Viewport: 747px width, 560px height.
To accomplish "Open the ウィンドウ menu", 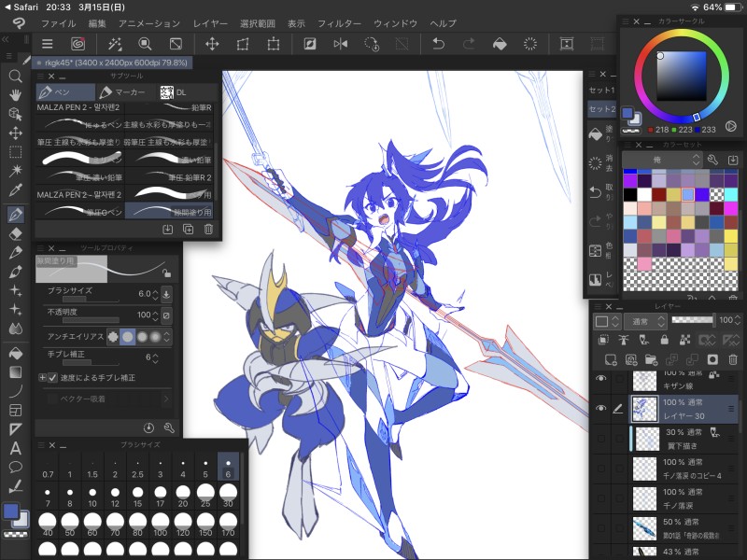I will [395, 23].
